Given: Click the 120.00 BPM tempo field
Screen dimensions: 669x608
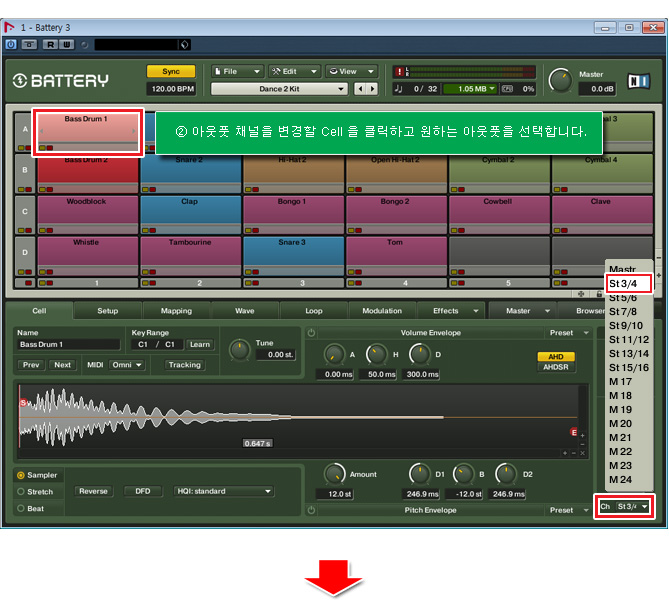Looking at the screenshot, I should tap(172, 89).
